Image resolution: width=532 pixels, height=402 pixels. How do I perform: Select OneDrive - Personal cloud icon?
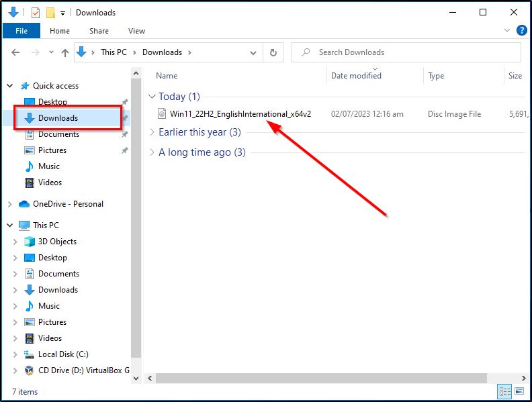[24, 204]
